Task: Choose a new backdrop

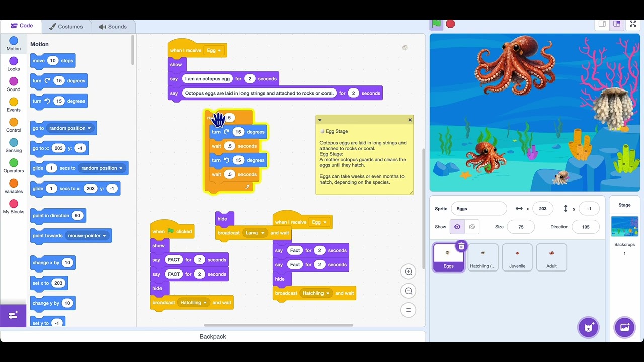Action: [624, 327]
